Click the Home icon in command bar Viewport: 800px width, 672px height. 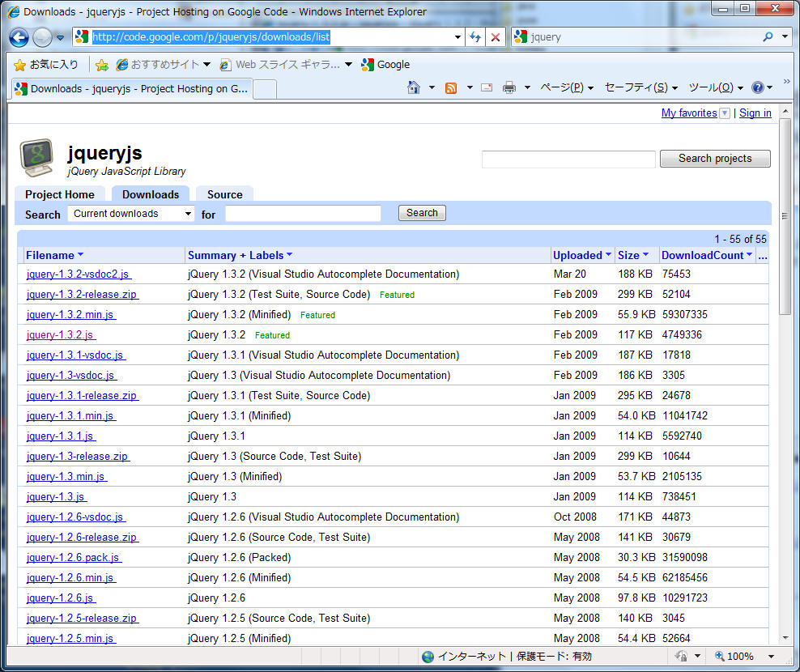pyautogui.click(x=414, y=87)
